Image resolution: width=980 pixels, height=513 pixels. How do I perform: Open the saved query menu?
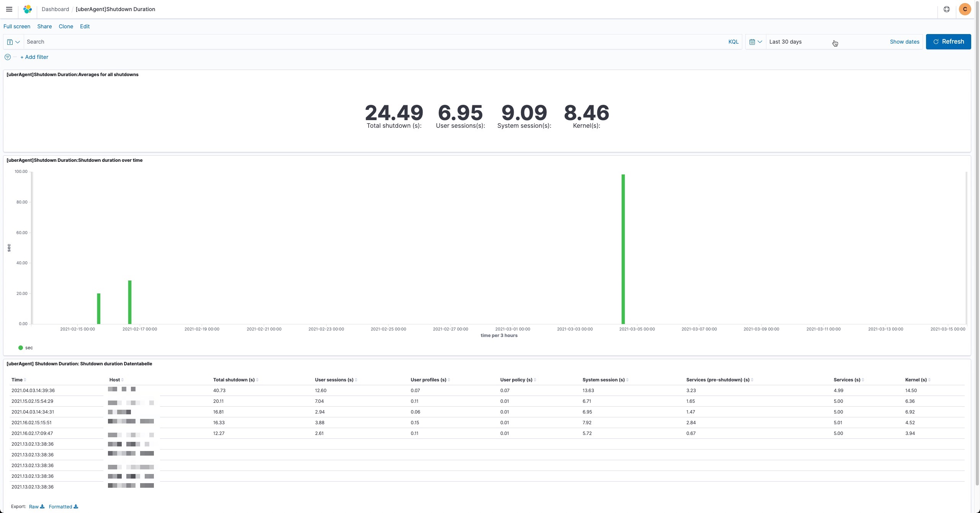(x=13, y=42)
